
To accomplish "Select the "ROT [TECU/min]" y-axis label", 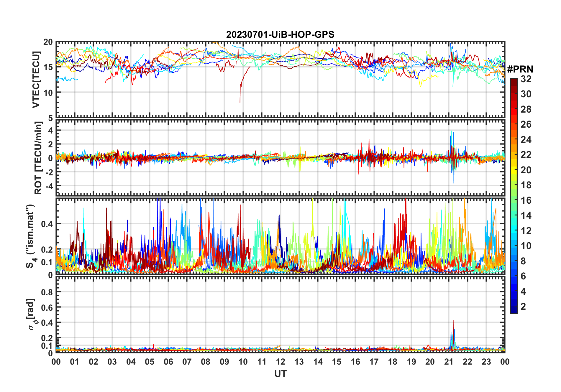I will coord(38,158).
